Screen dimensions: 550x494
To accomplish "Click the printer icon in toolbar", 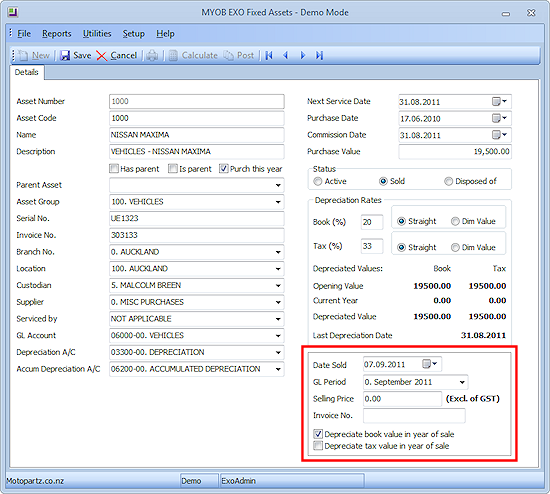I will [x=152, y=55].
